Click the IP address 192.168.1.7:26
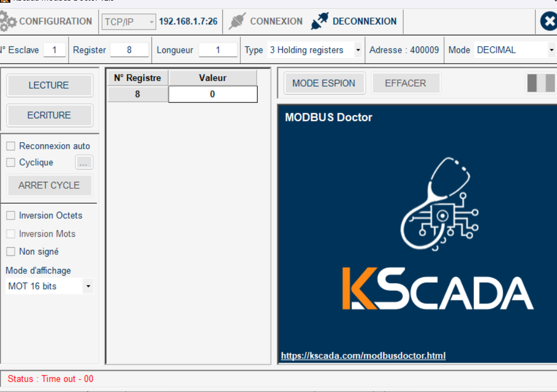 tap(188, 21)
